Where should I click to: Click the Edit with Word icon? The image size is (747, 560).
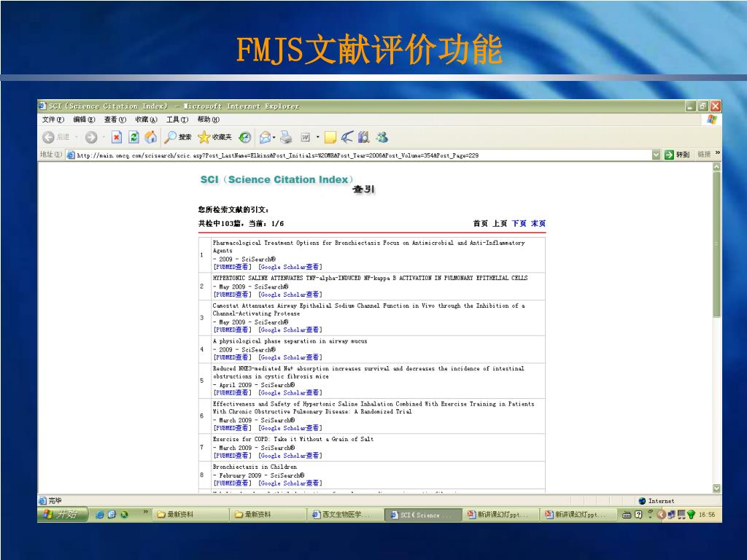click(306, 138)
